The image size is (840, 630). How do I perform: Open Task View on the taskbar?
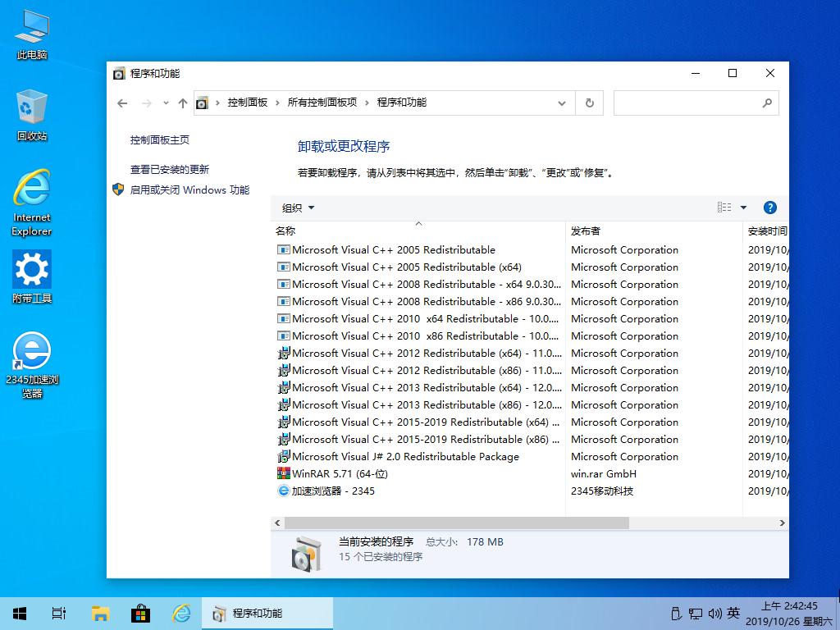(59, 614)
